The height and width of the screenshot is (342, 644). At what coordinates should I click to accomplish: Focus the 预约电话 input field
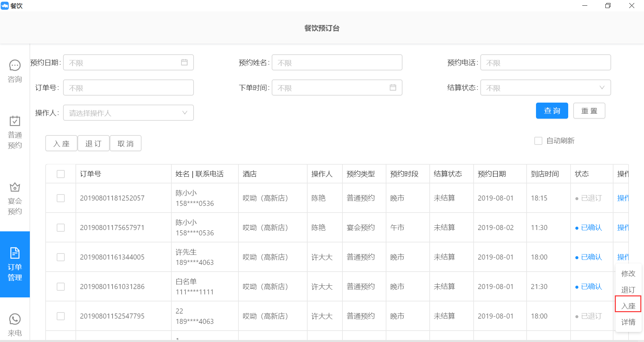pos(545,62)
